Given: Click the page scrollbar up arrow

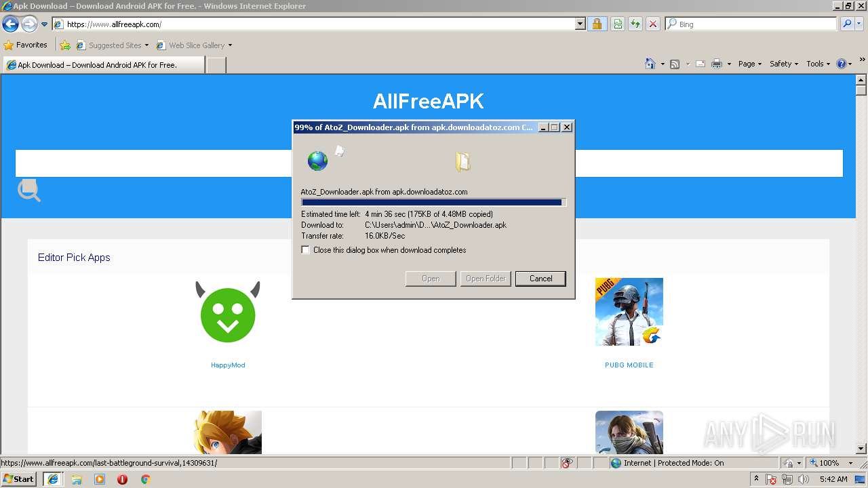Looking at the screenshot, I should tap(861, 79).
